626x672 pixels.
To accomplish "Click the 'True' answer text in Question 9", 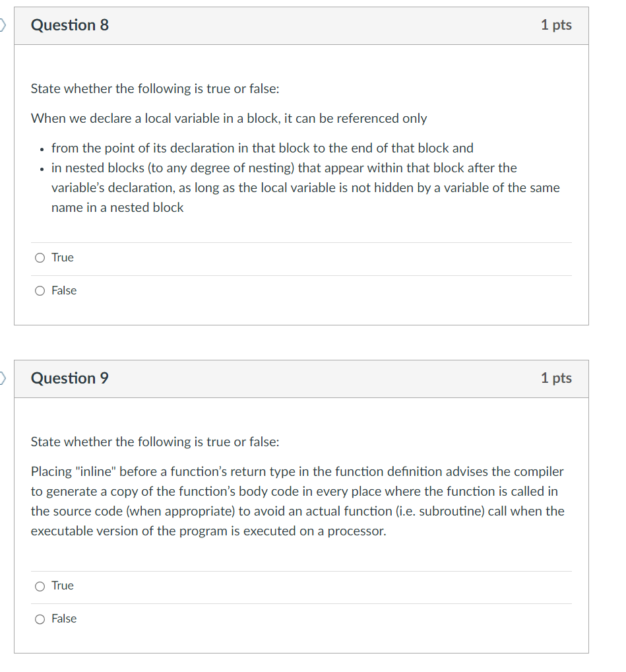I will 61,586.
